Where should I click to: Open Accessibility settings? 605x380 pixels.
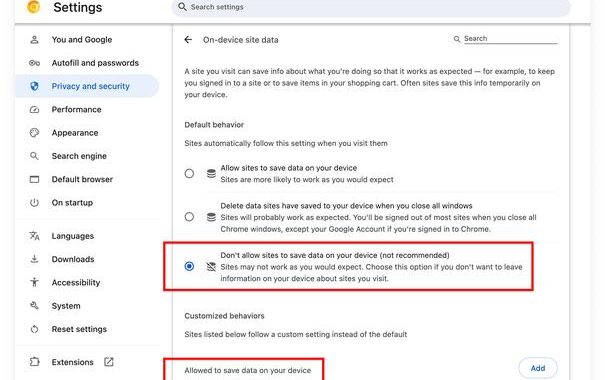pyautogui.click(x=76, y=282)
